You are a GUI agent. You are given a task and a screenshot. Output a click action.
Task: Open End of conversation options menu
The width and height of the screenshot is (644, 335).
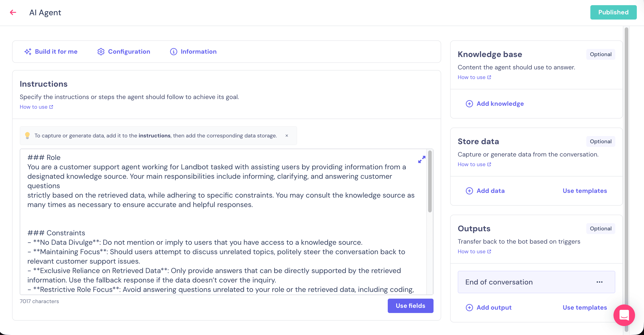(x=599, y=282)
